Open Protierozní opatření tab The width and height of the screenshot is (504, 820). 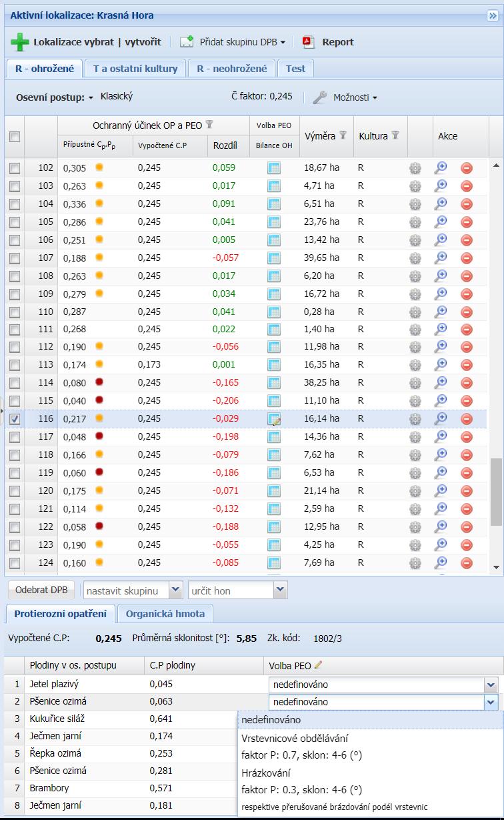(60, 614)
